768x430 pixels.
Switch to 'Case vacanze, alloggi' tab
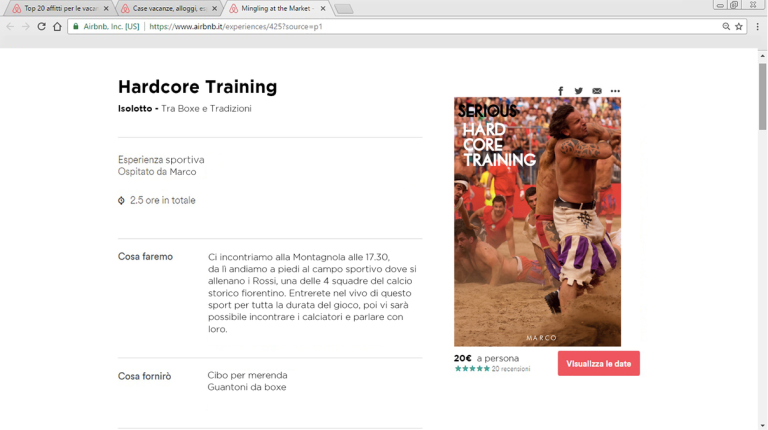[x=168, y=8]
